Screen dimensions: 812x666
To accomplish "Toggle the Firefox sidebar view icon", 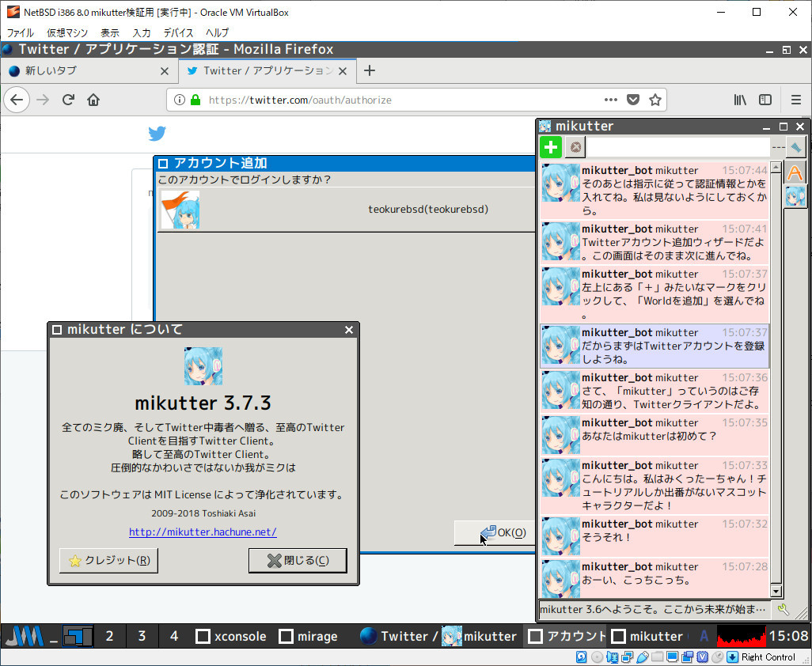I will (x=765, y=100).
